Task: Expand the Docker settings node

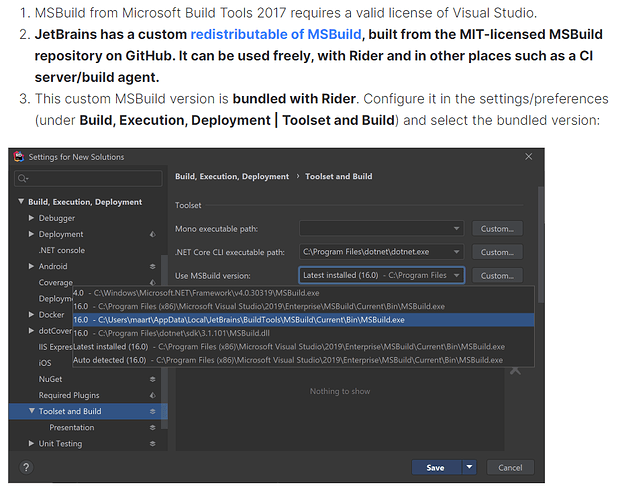Action: pyautogui.click(x=32, y=314)
